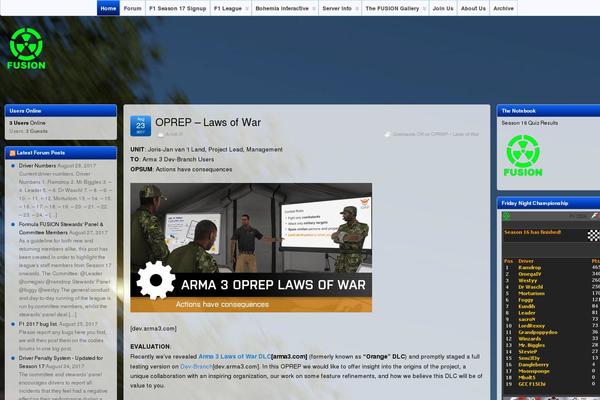Click the gear icon in the OPREP banner
The height and width of the screenshot is (400, 600).
tap(155, 280)
